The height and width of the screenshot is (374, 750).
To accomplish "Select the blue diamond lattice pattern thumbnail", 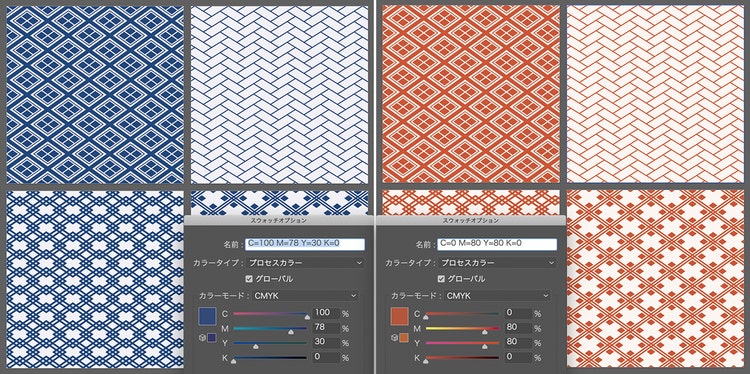I will [x=95, y=94].
